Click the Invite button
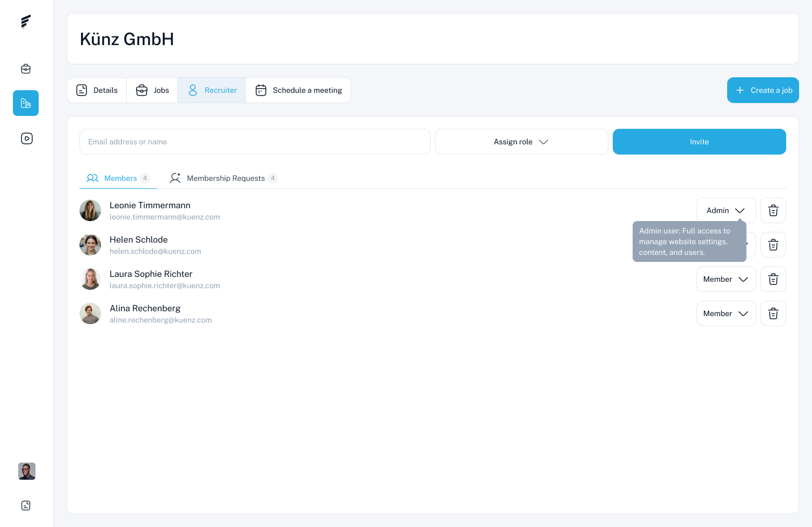 pos(699,142)
